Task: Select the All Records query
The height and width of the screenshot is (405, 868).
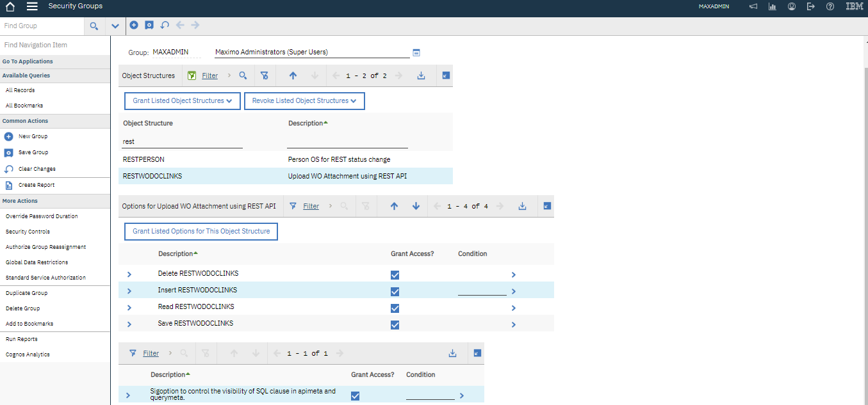Action: point(21,90)
